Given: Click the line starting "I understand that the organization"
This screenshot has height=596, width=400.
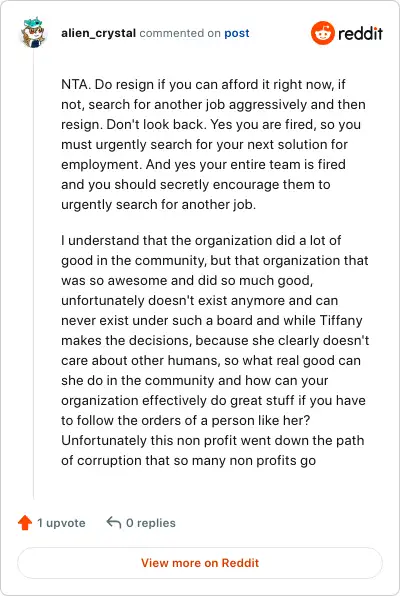Looking at the screenshot, I should (201, 241).
